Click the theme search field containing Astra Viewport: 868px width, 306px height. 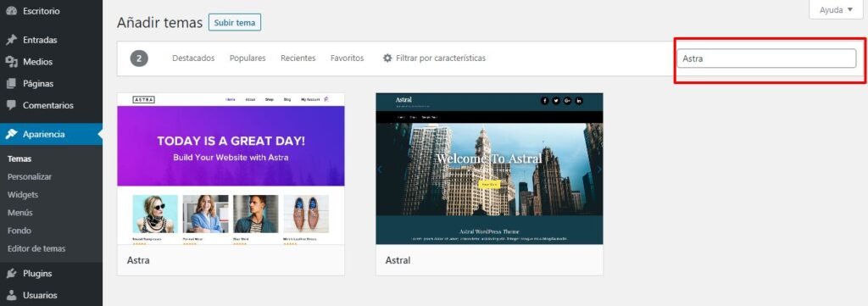pyautogui.click(x=766, y=58)
